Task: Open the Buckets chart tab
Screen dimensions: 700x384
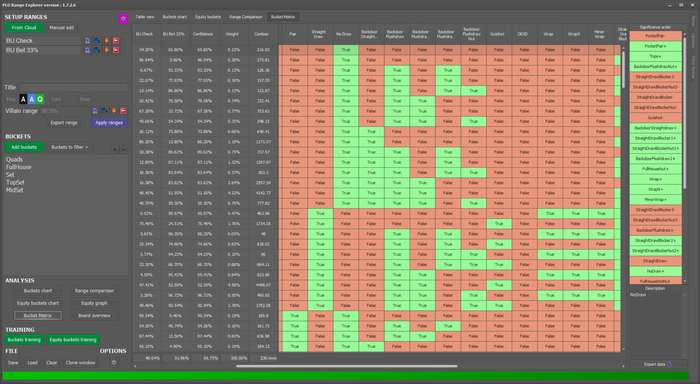Action: click(175, 17)
